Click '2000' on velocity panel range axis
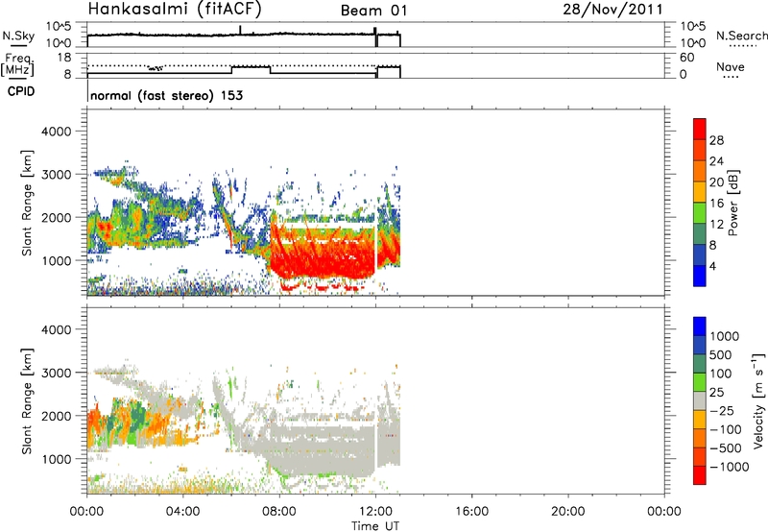The width and height of the screenshot is (768, 532). (x=56, y=416)
